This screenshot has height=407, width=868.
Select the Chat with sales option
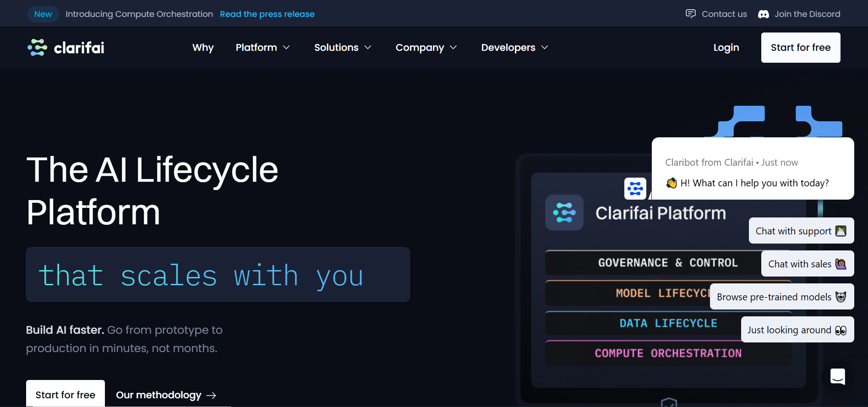tap(808, 264)
